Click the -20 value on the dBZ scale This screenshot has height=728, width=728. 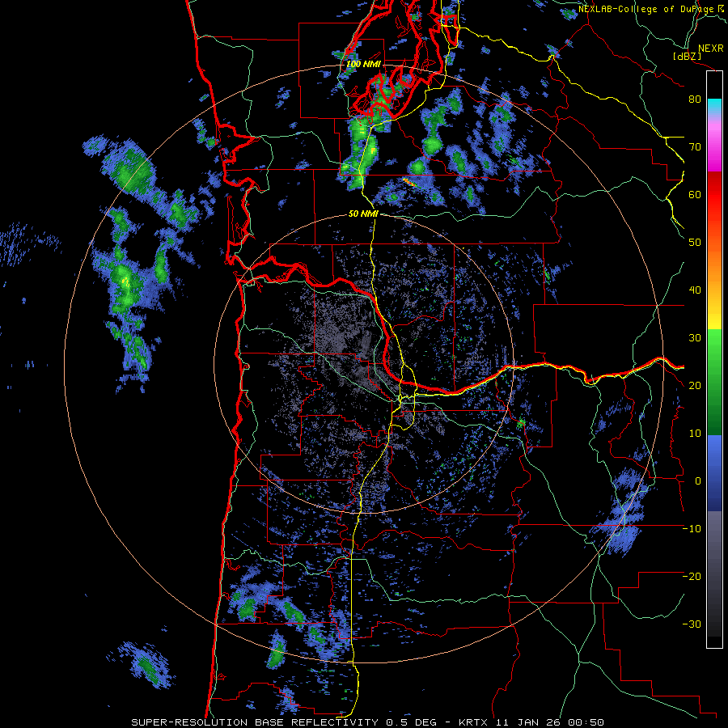(692, 577)
